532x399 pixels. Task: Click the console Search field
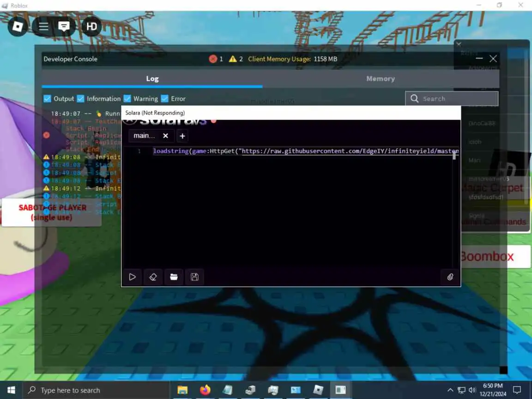(x=452, y=99)
